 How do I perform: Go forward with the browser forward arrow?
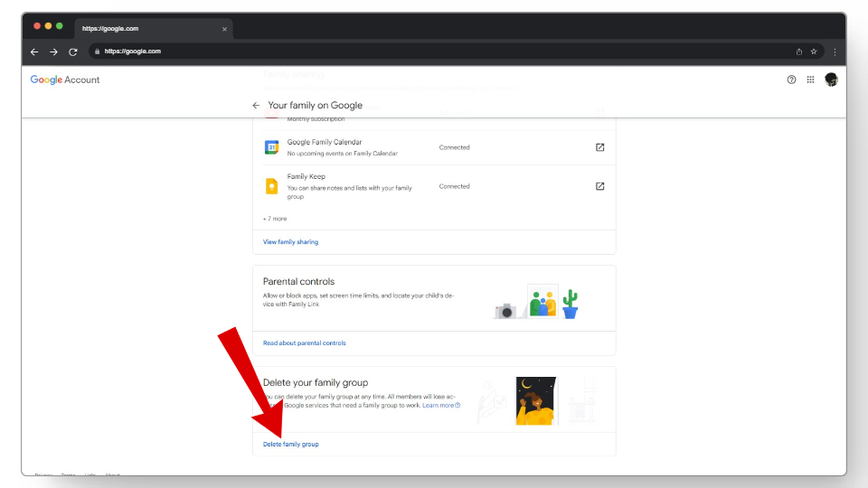(53, 52)
